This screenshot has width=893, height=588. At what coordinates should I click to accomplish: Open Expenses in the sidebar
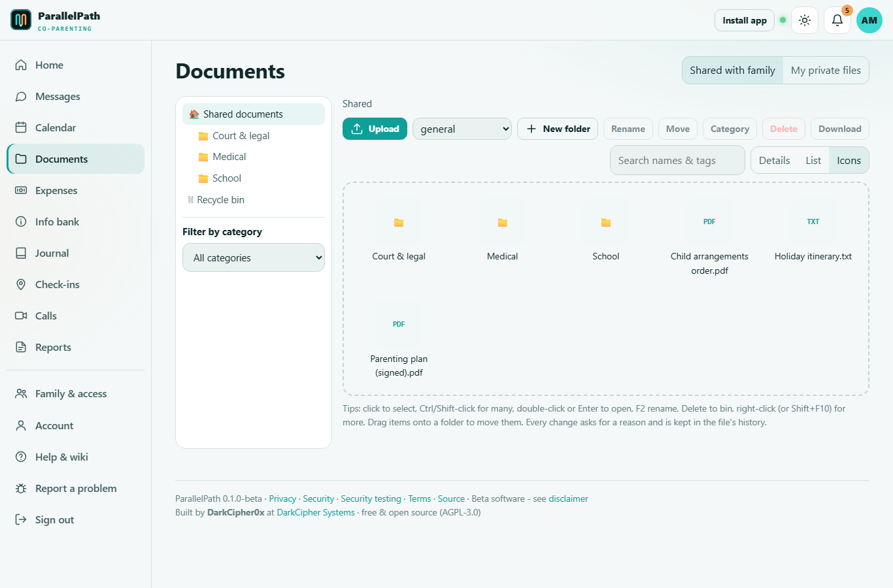75,190
